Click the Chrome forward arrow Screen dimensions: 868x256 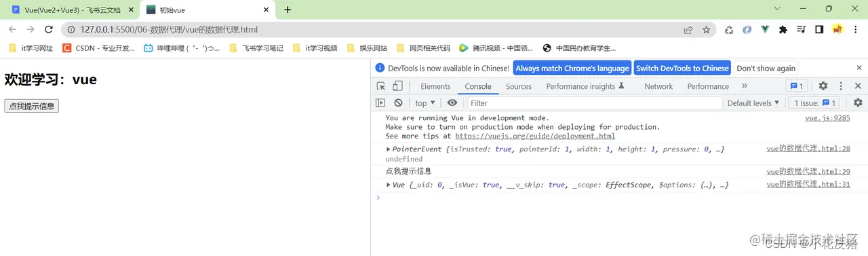[x=31, y=29]
